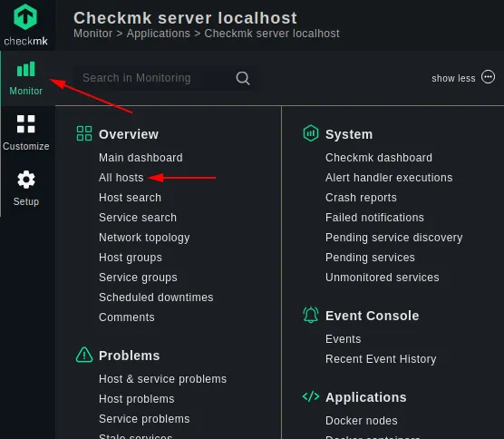The height and width of the screenshot is (439, 504).
Task: Open Scheduled downtimes
Action: 156,298
